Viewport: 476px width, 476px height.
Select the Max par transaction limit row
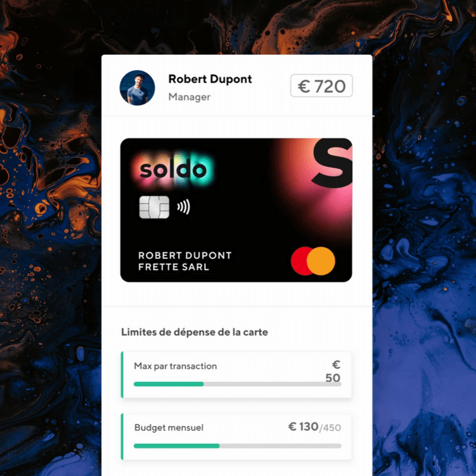point(236,375)
